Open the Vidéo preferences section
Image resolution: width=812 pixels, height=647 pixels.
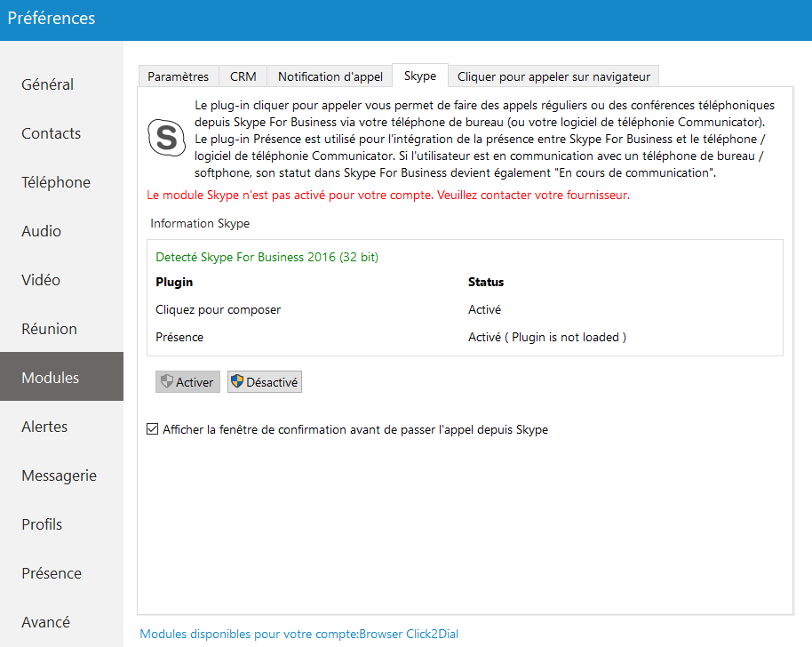(61, 280)
